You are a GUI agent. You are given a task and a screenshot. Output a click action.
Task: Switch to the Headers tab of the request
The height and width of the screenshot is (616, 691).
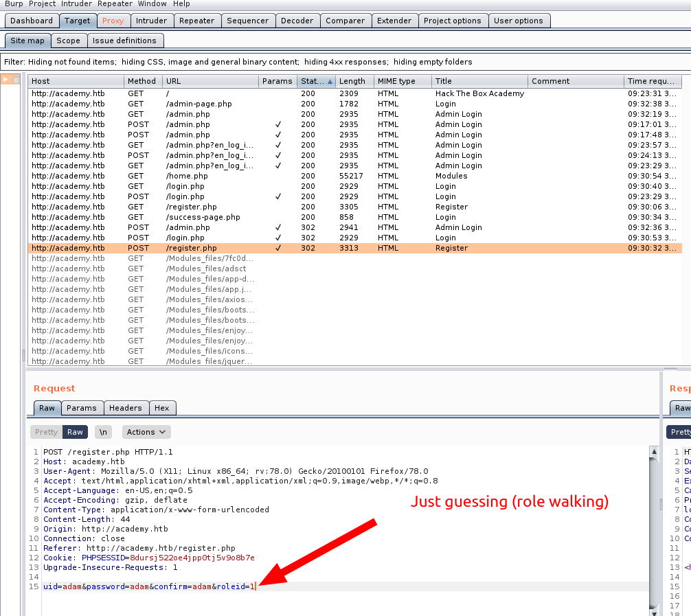click(x=126, y=408)
